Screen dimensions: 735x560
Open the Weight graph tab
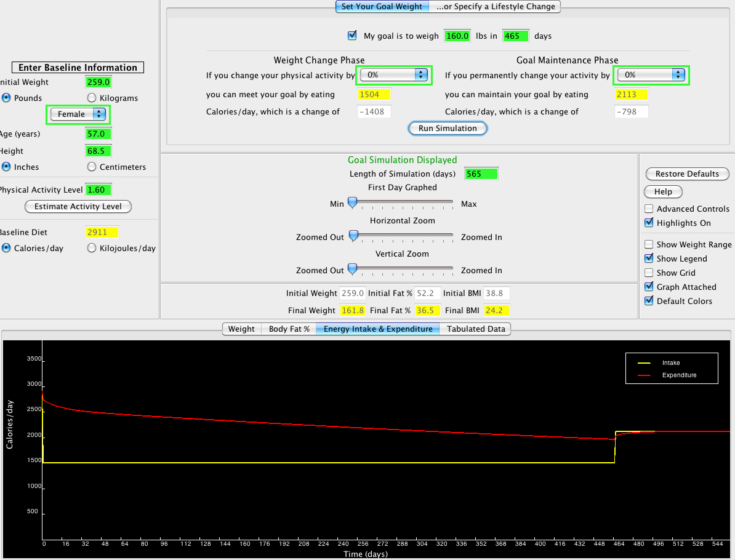tap(241, 329)
